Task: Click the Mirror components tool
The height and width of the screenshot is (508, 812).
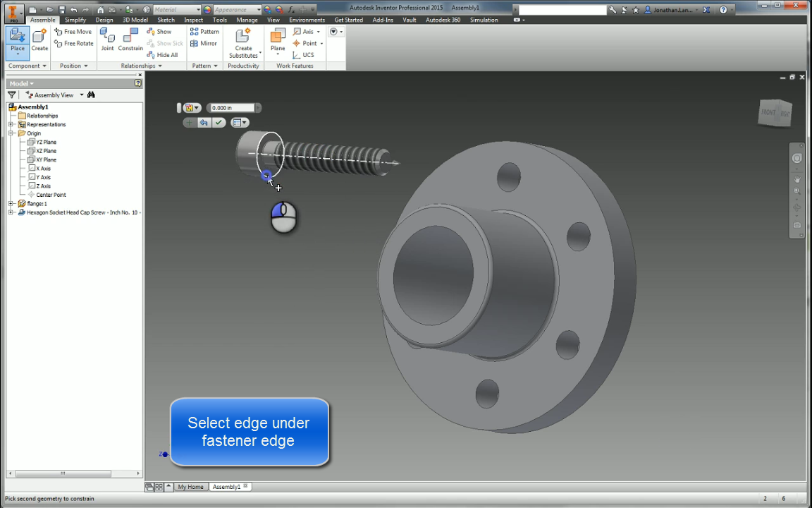Action: click(204, 43)
